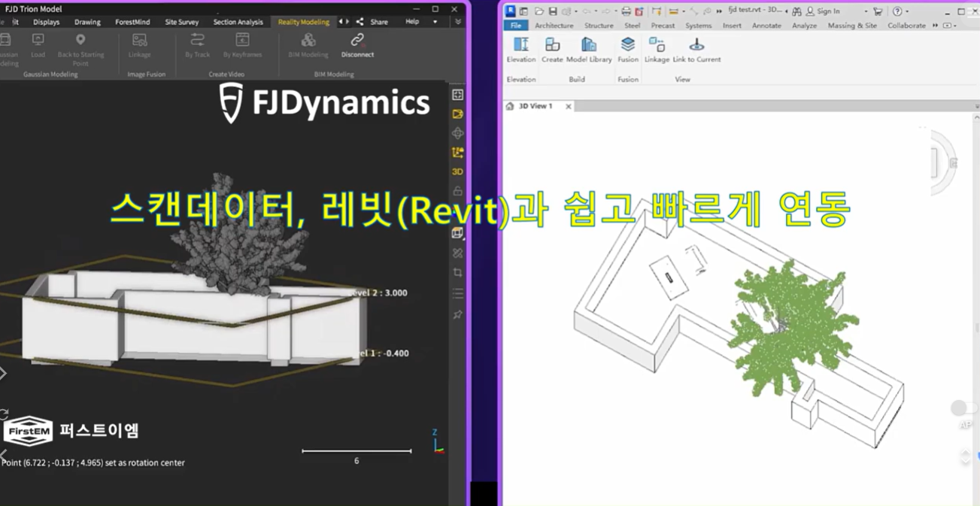The width and height of the screenshot is (980, 506).
Task: Toggle 3D mode button in Trion sidebar
Action: pos(457,171)
